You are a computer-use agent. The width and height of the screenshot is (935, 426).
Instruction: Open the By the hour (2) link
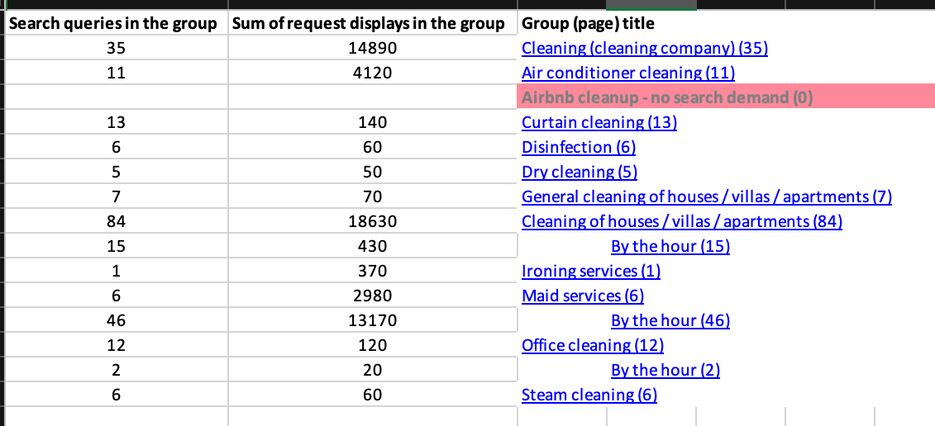pos(665,371)
